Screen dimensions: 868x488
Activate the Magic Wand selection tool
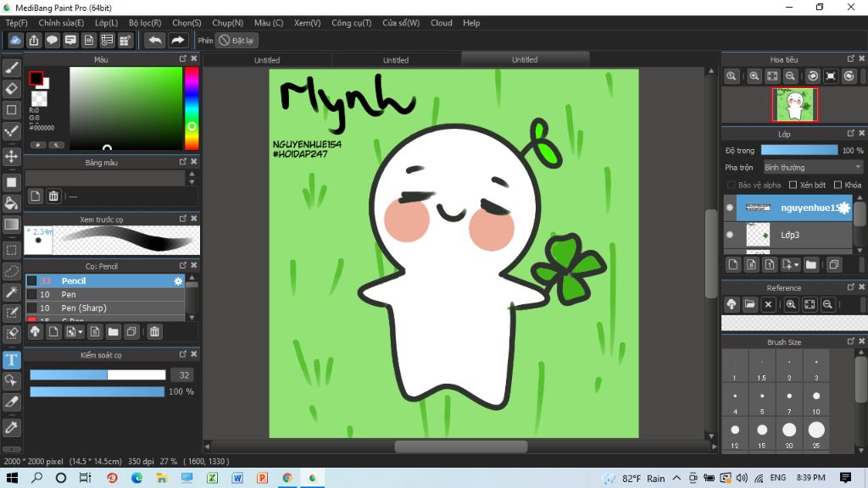click(12, 292)
